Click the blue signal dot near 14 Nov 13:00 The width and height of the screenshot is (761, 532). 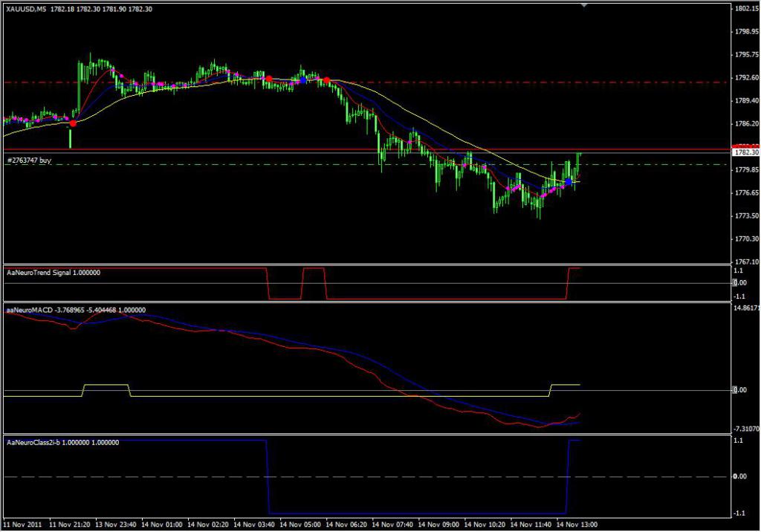click(x=569, y=182)
